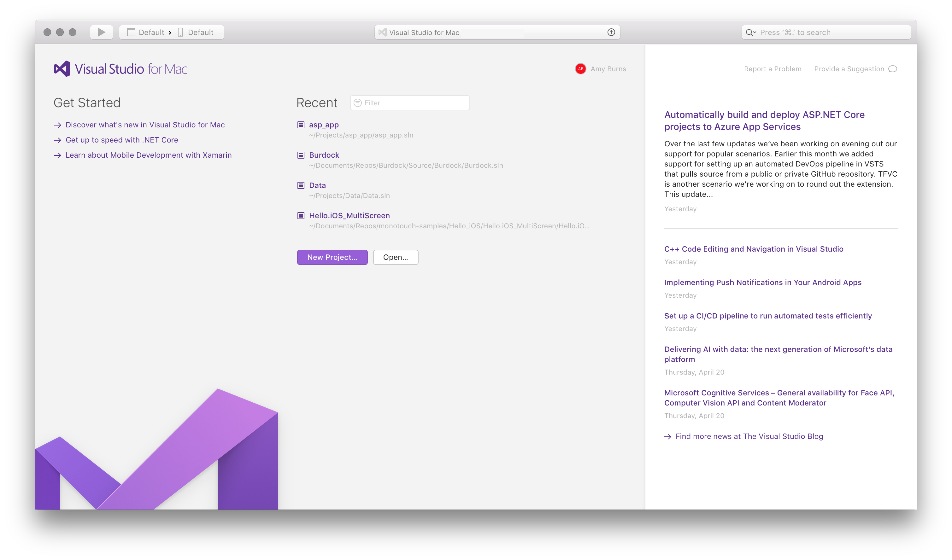Open Report a Problem link
This screenshot has height=560, width=952.
pyautogui.click(x=772, y=69)
